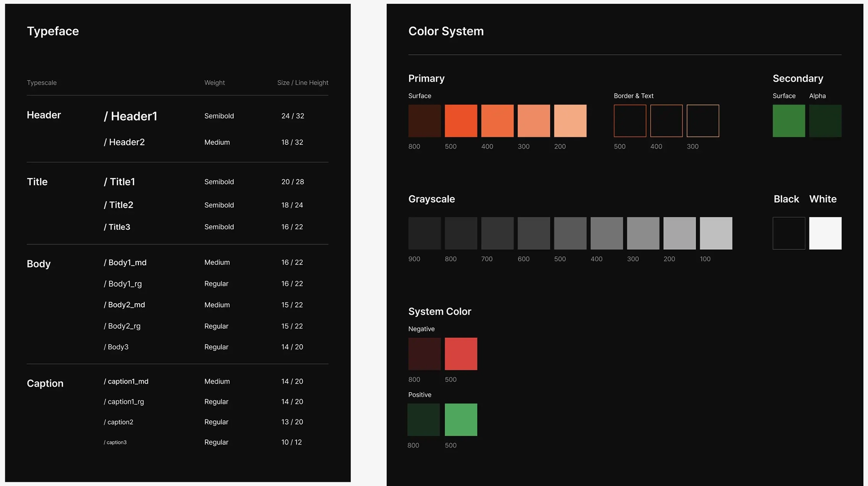Select the '/ Header1' typescale row label
This screenshot has width=868, height=486.
pos(131,116)
